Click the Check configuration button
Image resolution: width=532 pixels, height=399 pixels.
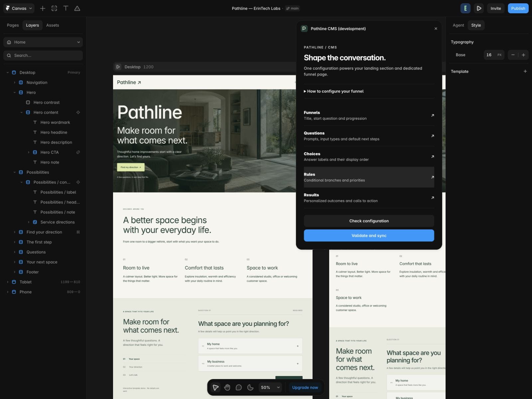(x=369, y=221)
